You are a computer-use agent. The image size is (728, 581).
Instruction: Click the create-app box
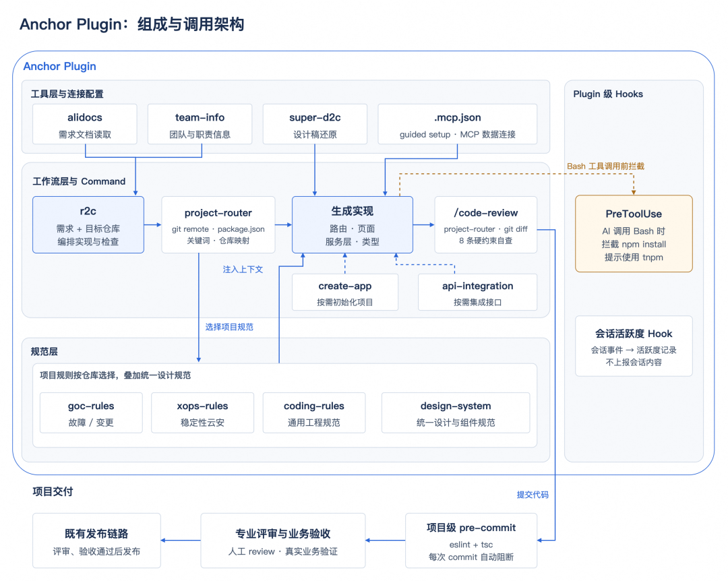tap(345, 292)
